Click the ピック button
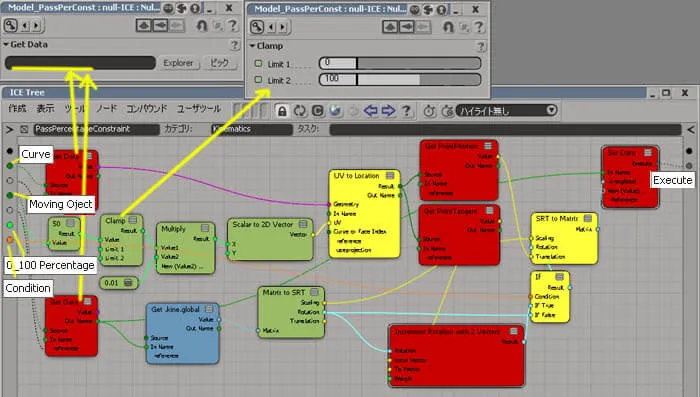The width and height of the screenshot is (700, 397). (220, 63)
